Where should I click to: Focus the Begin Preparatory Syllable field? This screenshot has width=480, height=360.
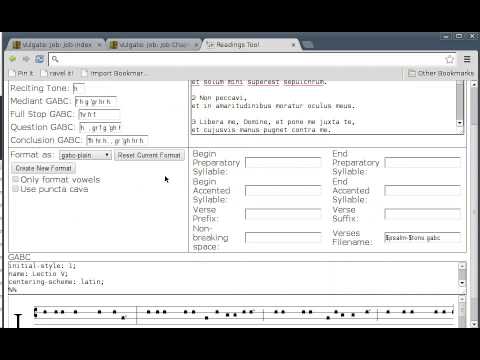tap(283, 163)
